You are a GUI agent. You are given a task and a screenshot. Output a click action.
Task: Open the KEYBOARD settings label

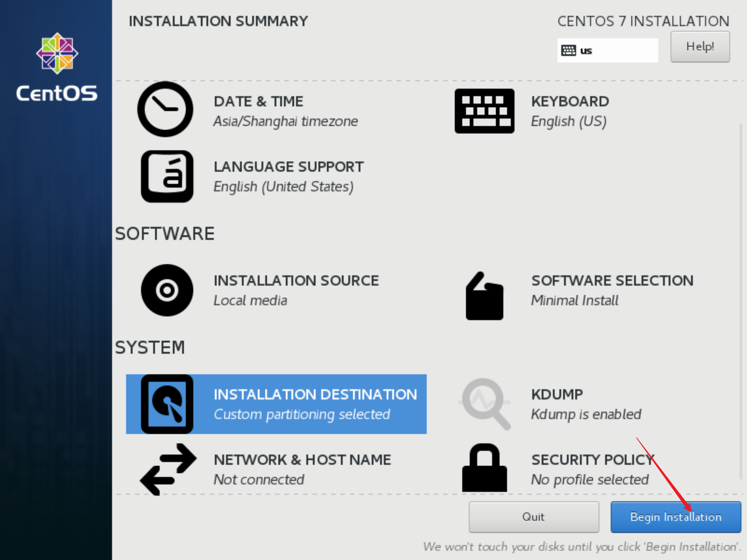coord(570,102)
